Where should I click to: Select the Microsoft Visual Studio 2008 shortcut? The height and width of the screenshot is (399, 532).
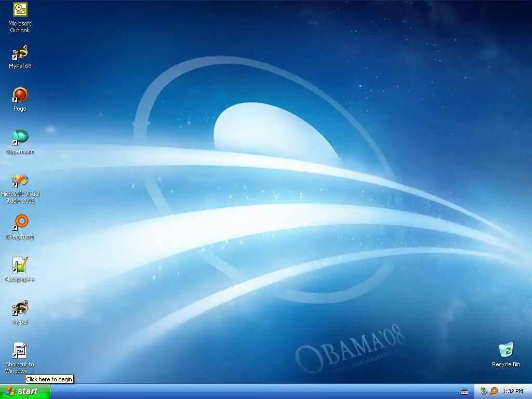(20, 180)
